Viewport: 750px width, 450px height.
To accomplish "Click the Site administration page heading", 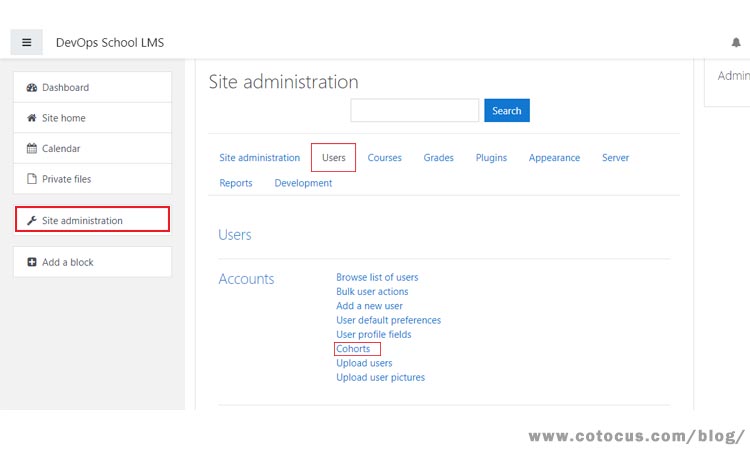I will pos(284,82).
